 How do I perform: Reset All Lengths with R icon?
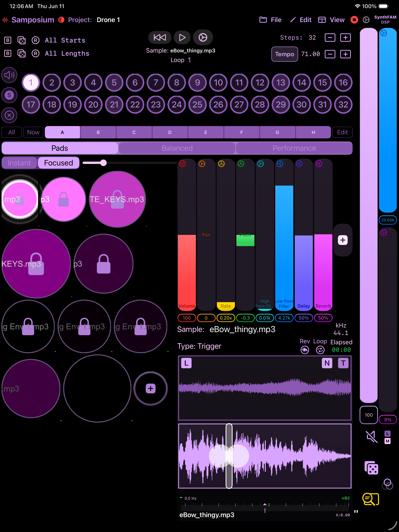[36, 53]
